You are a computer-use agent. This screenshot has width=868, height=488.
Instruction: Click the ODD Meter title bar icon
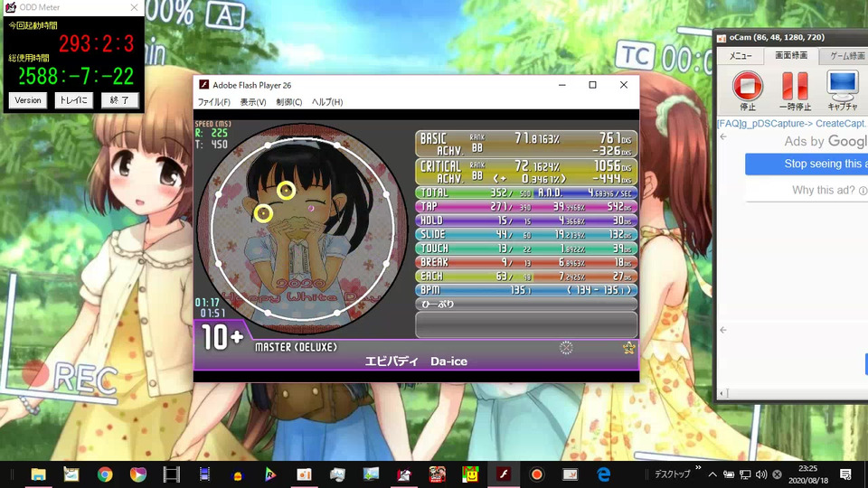[x=11, y=7]
